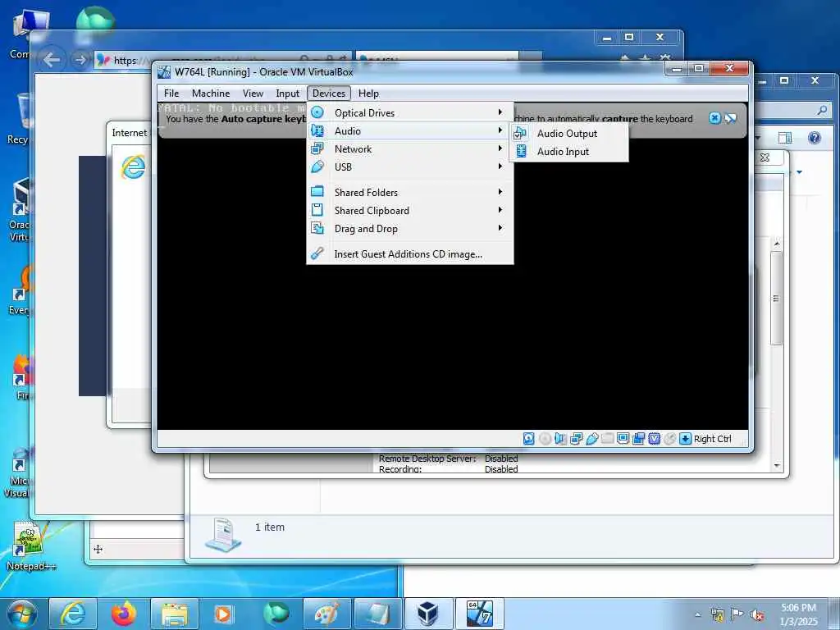Click the Drag and Drop icon

tap(317, 229)
